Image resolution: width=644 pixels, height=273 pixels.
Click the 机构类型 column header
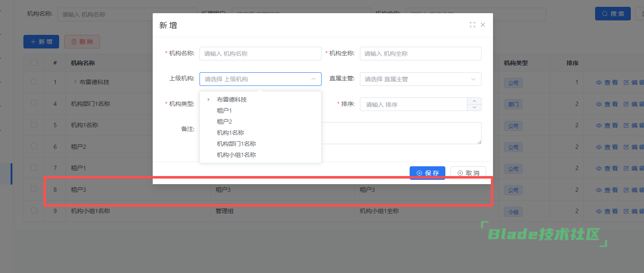pos(516,63)
